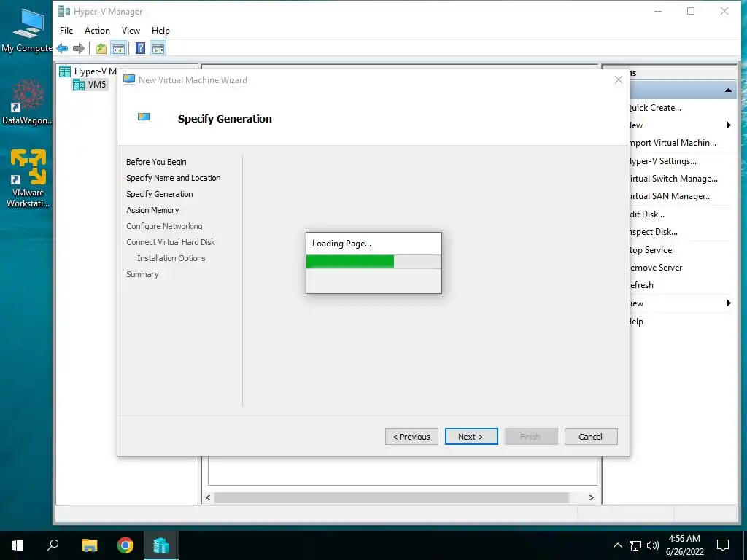Maximize the Hyper-V Manager window
The height and width of the screenshot is (560, 747).
click(691, 11)
